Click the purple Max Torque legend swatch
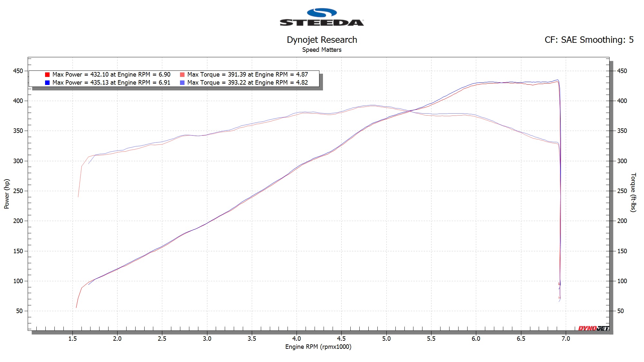 coord(183,83)
